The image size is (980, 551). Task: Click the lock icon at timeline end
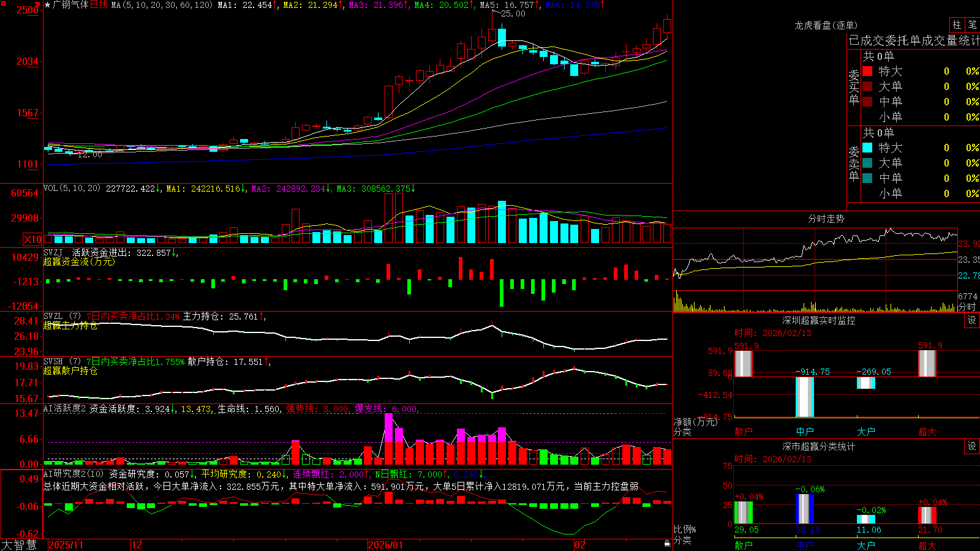click(x=667, y=544)
